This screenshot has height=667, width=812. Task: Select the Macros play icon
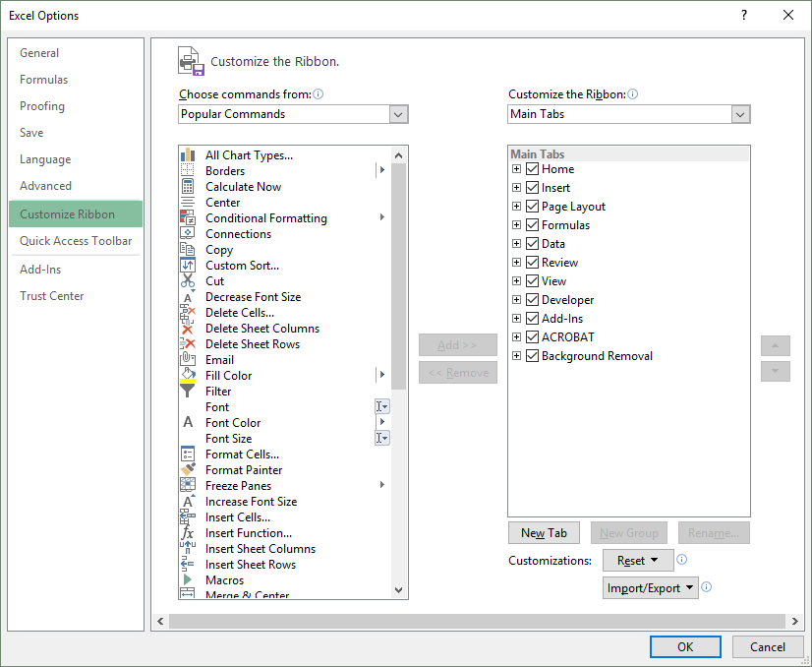(188, 579)
